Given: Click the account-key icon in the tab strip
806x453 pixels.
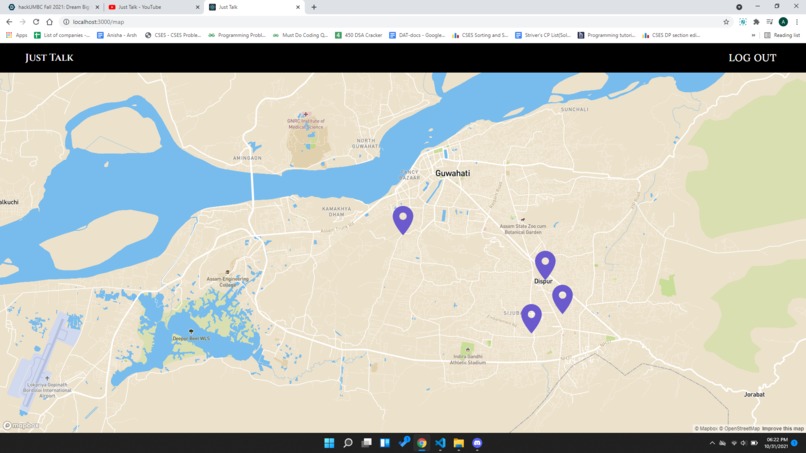Looking at the screenshot, I should click(739, 7).
